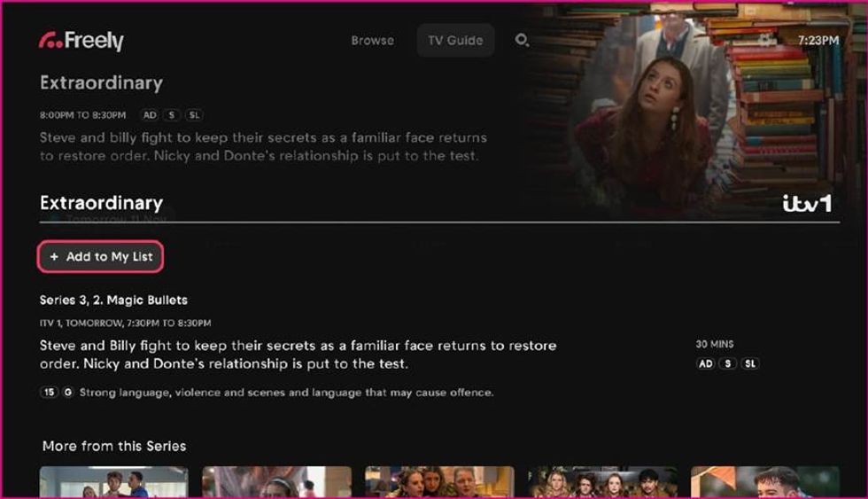Select the S badge beside 8:00PM TO 8:30PM
Image resolution: width=868 pixels, height=499 pixels.
(172, 115)
